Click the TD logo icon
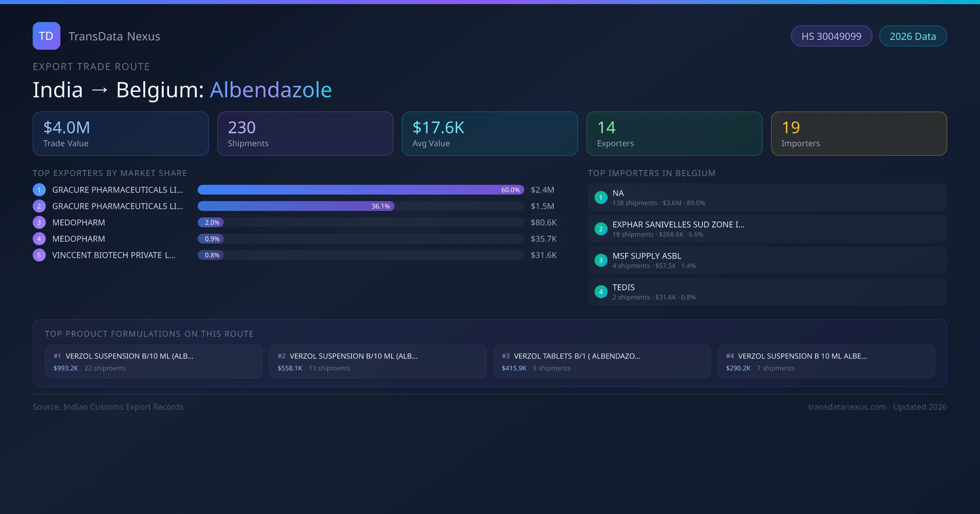 pos(46,36)
